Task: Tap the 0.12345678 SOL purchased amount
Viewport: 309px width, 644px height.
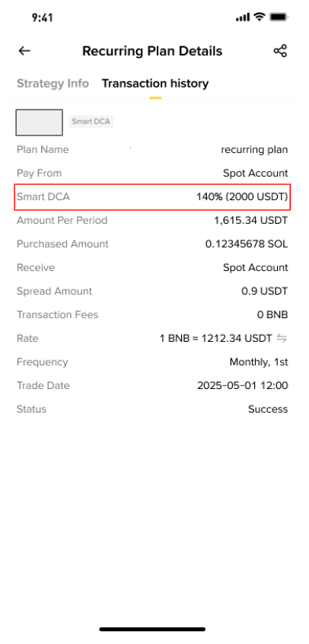Action: click(x=247, y=244)
